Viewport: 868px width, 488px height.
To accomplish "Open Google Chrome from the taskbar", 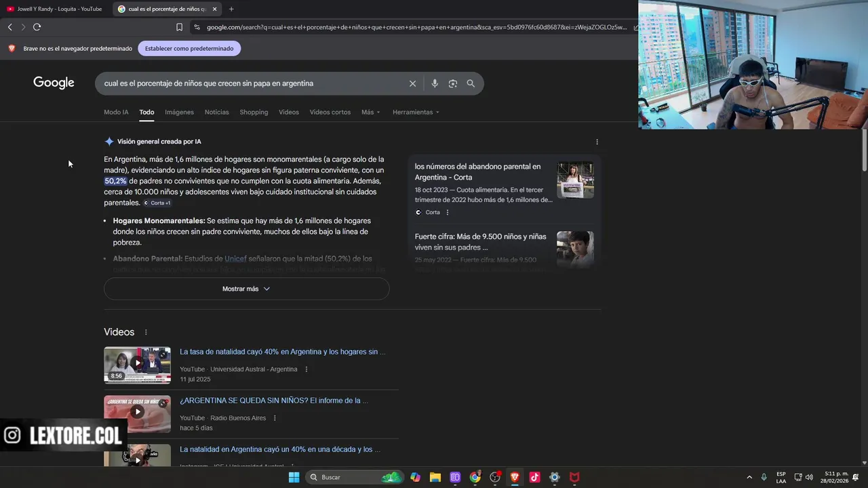I will tap(475, 477).
